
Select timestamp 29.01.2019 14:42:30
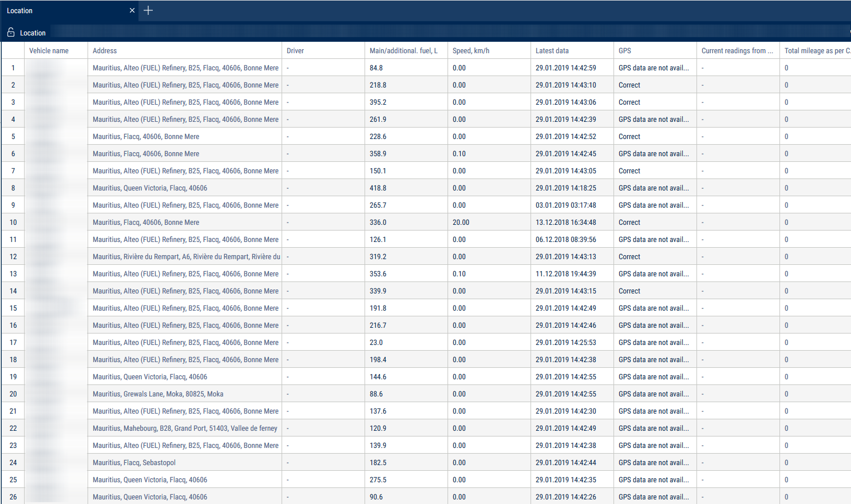566,411
